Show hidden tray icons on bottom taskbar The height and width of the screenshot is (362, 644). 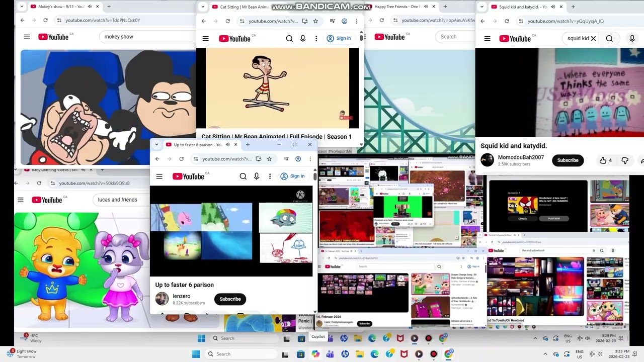point(545,354)
